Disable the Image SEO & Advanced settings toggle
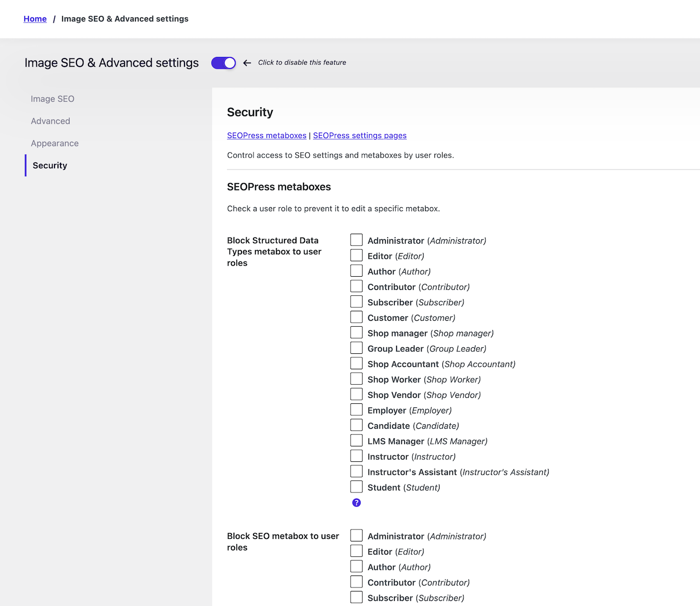The image size is (700, 606). click(223, 63)
